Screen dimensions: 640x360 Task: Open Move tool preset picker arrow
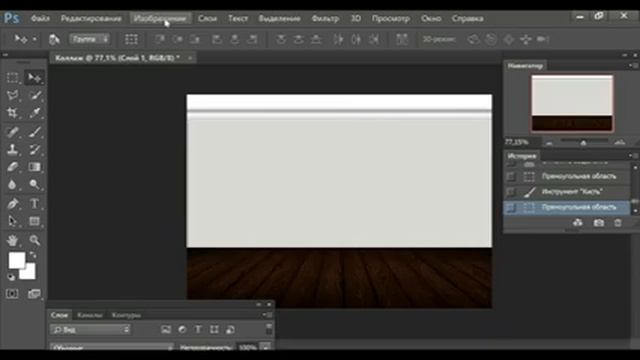tap(34, 39)
